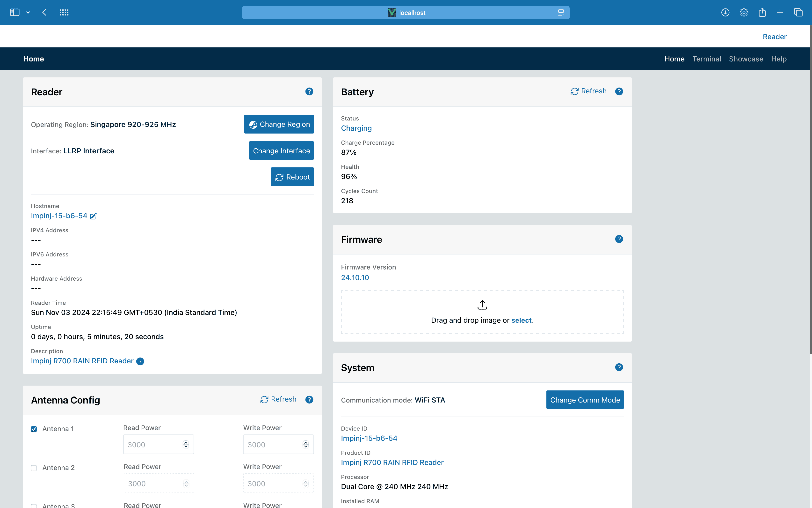Open a new tab with plus icon

780,12
